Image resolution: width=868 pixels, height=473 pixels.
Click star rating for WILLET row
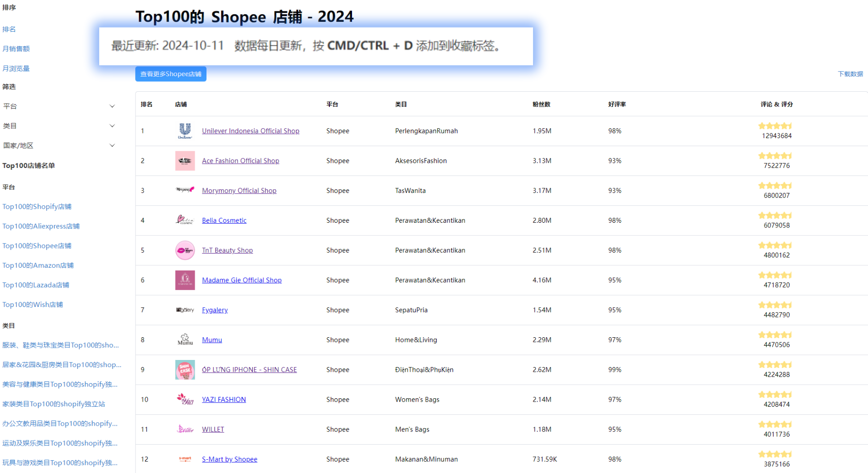click(775, 424)
